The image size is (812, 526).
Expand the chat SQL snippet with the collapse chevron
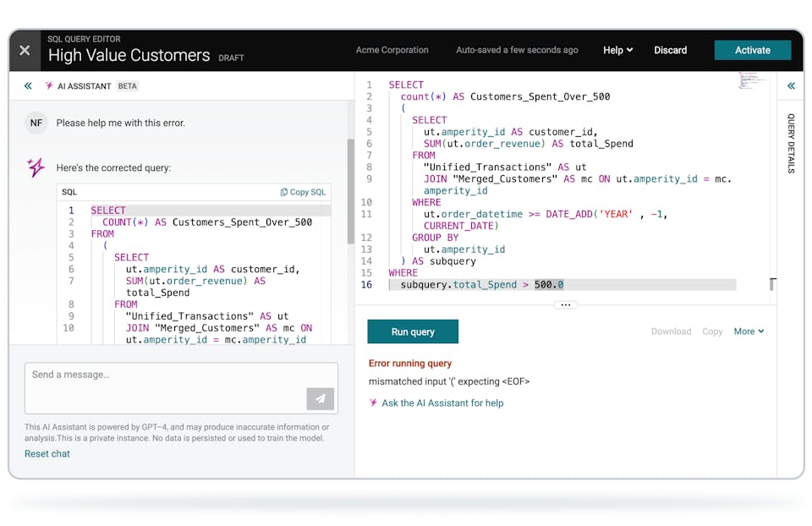(x=29, y=85)
